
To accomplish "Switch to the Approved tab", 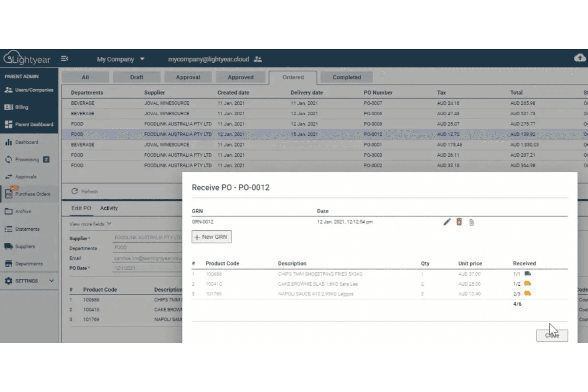I will 240,77.
